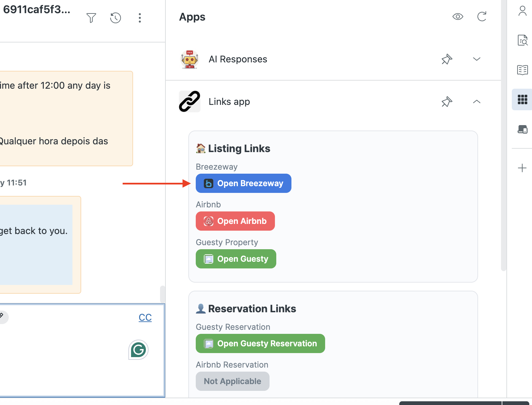This screenshot has width=532, height=405.
Task: Open the conversation history clock icon
Action: coord(116,18)
